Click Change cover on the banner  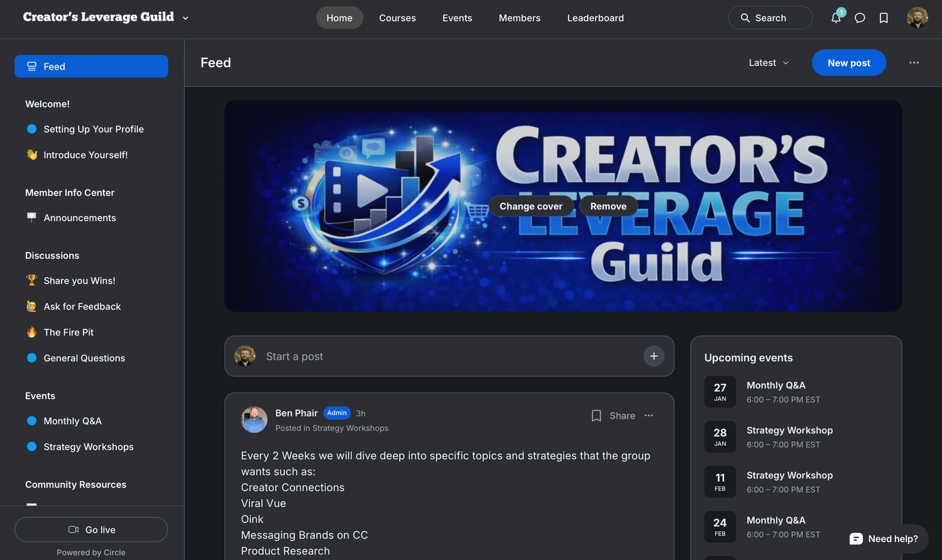531,206
